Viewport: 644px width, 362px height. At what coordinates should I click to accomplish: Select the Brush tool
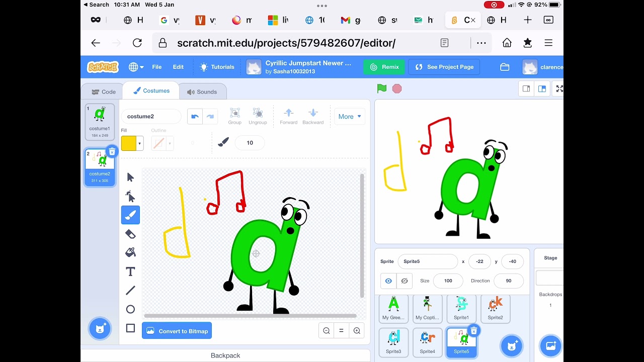tap(130, 215)
